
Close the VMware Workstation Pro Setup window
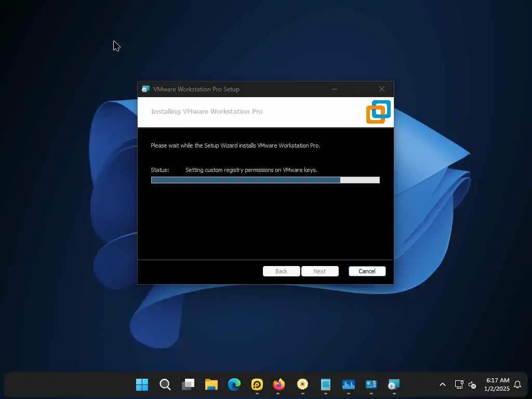[382, 89]
